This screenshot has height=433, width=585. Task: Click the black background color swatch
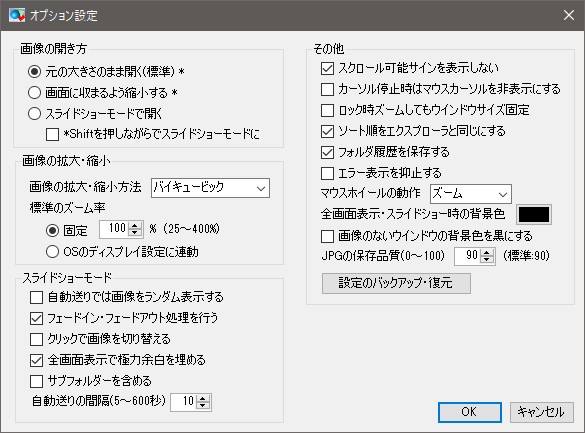(534, 214)
